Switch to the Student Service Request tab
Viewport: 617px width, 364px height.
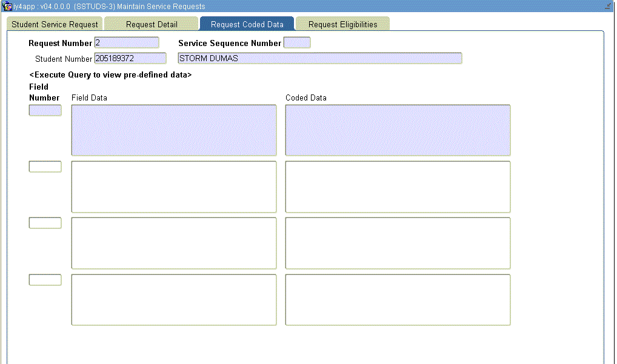[x=55, y=24]
